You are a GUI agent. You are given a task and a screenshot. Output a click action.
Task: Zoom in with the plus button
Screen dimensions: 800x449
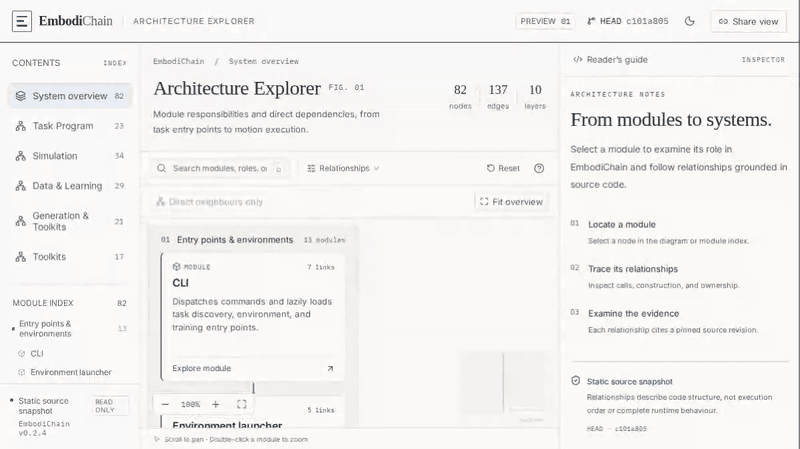[x=215, y=405]
